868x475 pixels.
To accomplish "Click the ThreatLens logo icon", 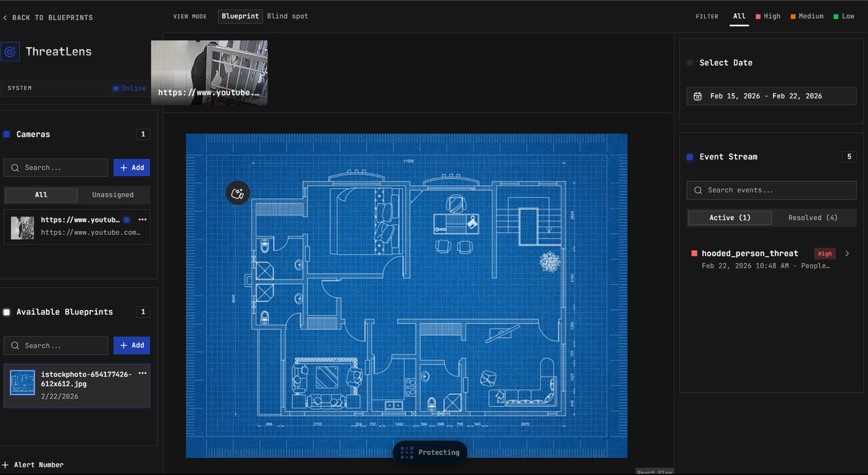I will (x=10, y=52).
